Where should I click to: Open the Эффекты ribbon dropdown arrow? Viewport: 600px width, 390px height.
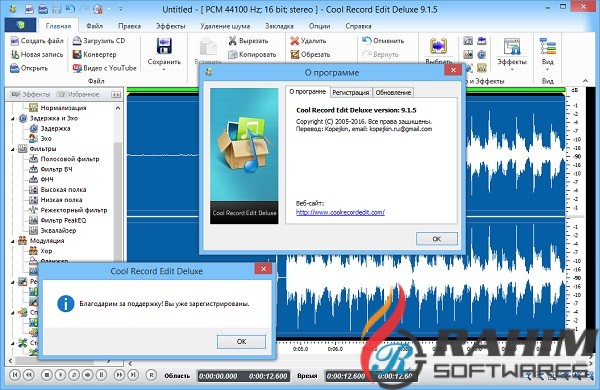pos(512,69)
